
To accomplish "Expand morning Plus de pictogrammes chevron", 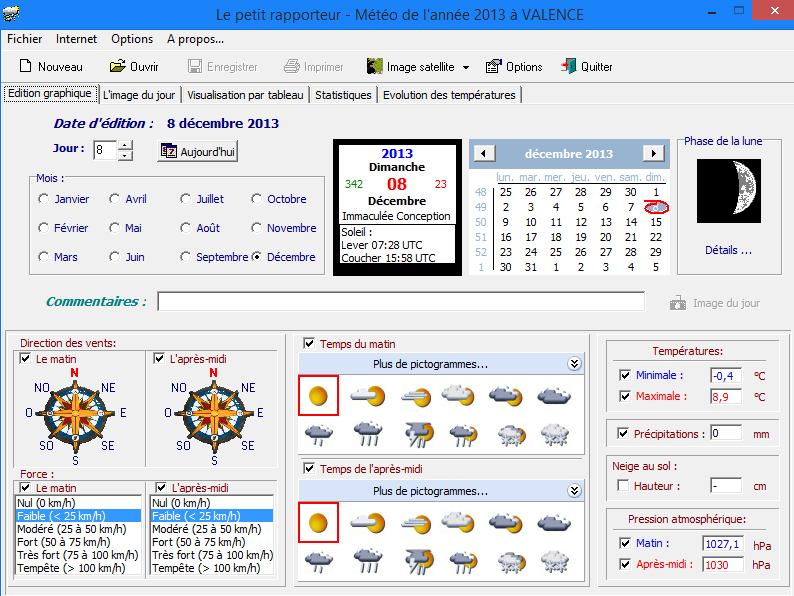I will (574, 364).
